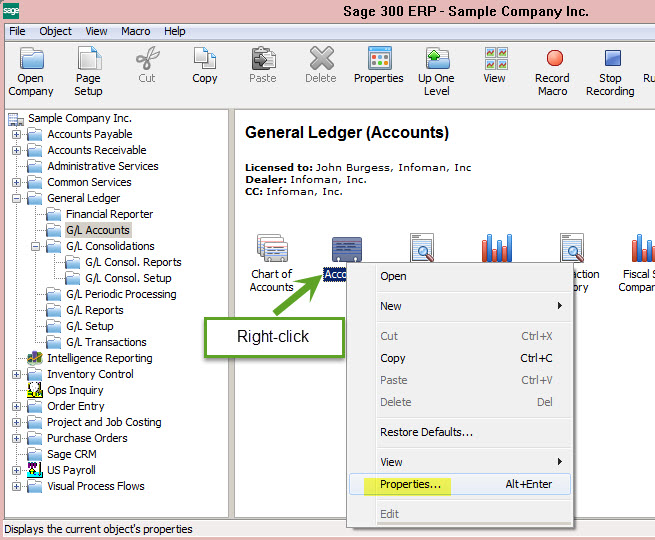Select G/L Periodic Processing folder
655x540 pixels.
coord(121,294)
